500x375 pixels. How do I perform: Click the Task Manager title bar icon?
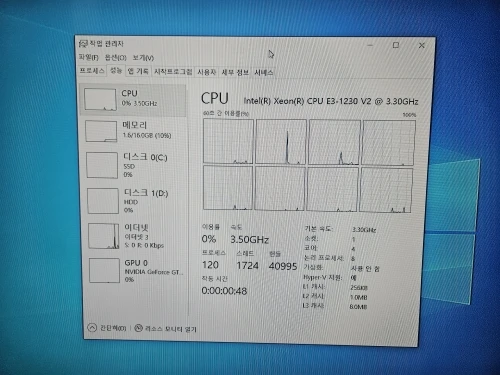coord(83,44)
